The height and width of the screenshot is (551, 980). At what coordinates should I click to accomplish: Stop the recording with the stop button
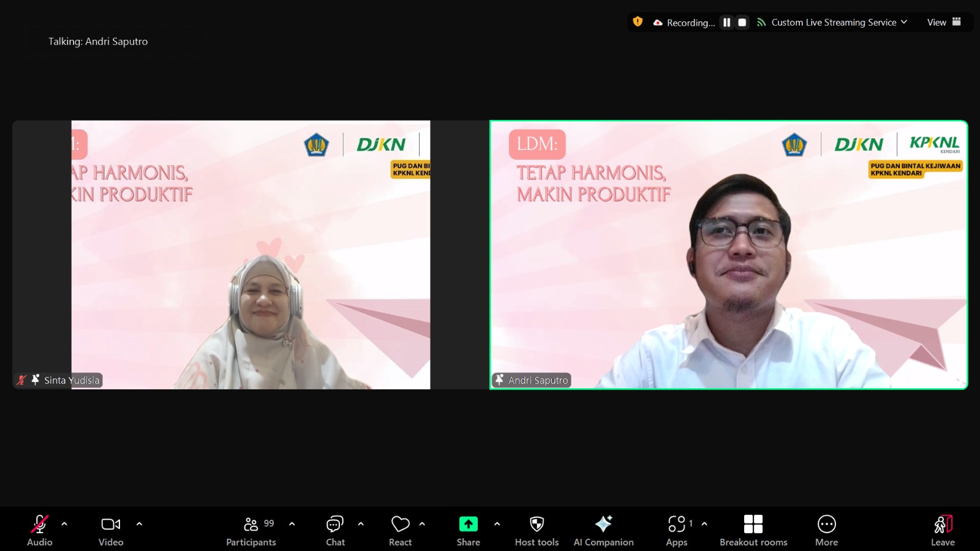pyautogui.click(x=742, y=22)
